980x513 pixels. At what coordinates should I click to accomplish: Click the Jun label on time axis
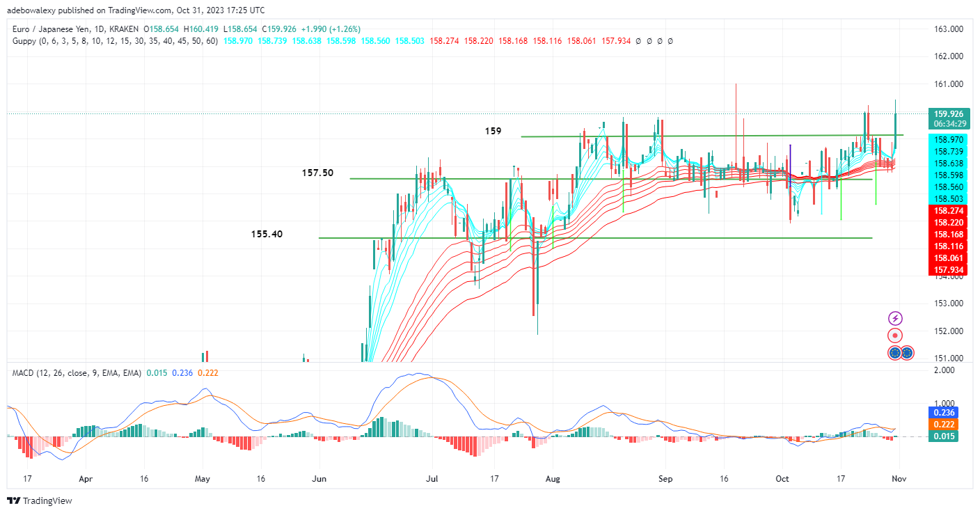319,479
